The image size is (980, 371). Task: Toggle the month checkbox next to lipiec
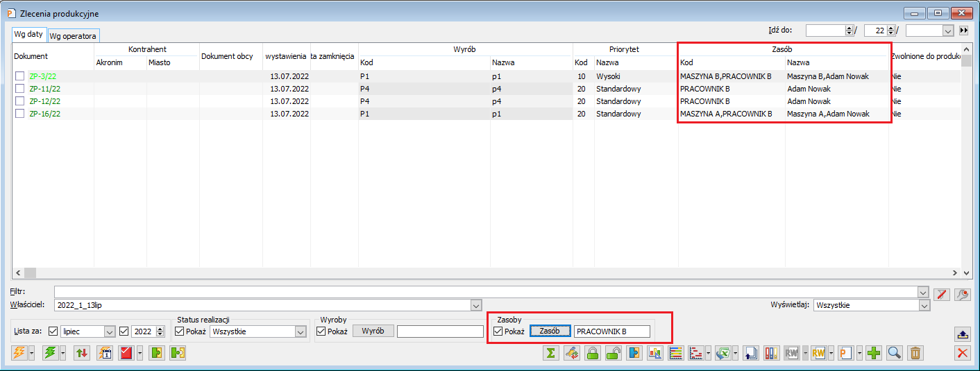(x=53, y=331)
